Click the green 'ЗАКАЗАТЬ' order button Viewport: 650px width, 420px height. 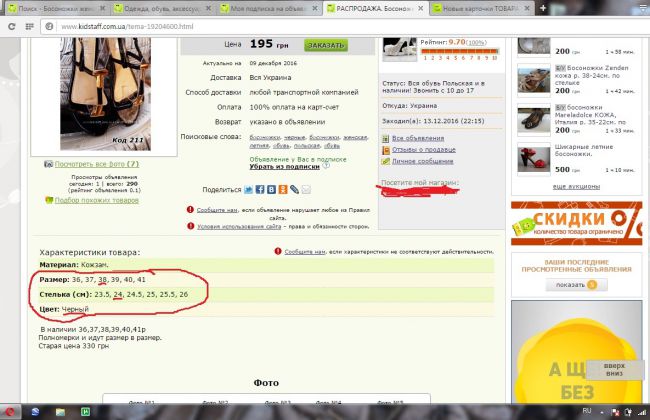[x=325, y=45]
